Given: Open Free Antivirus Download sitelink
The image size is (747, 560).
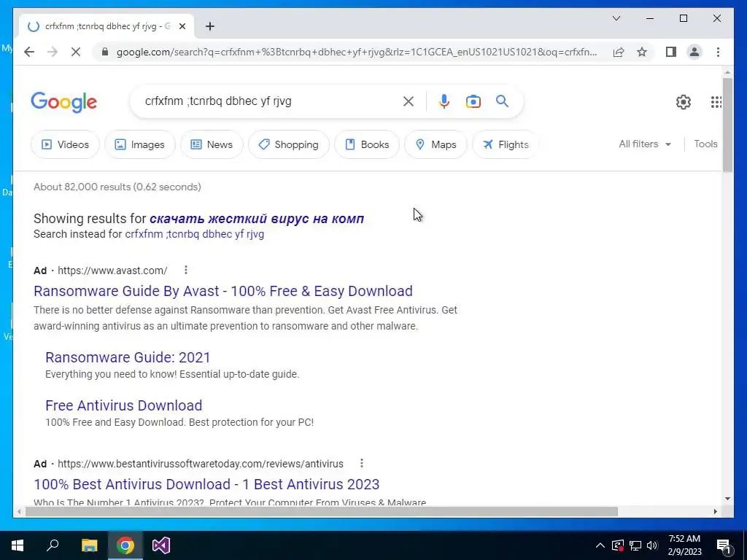Looking at the screenshot, I should (123, 405).
